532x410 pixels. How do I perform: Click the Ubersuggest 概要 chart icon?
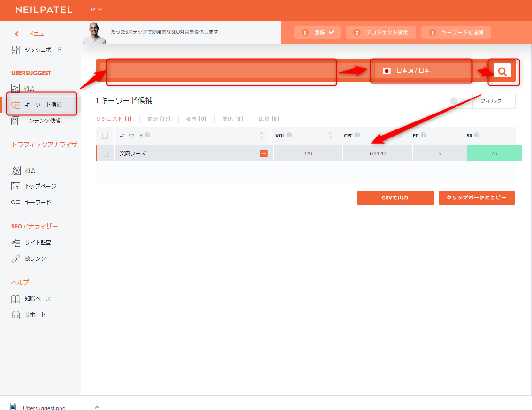click(x=15, y=88)
